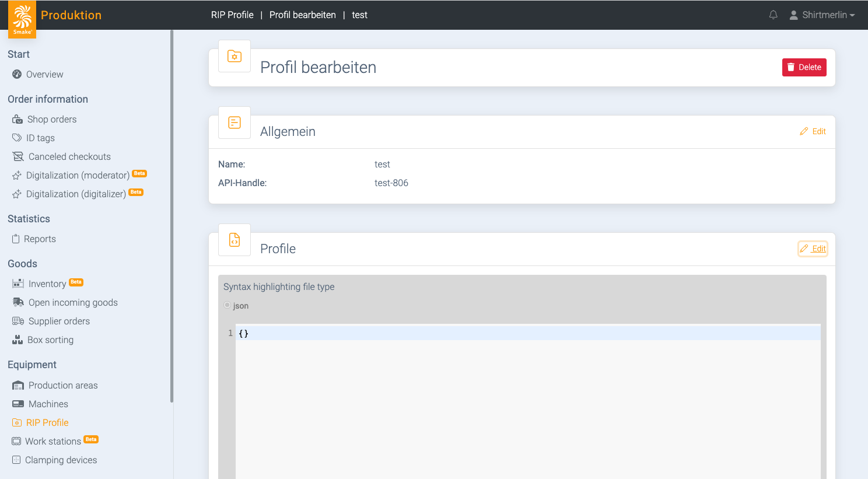Click the Overview dashboard icon
868x479 pixels.
click(x=17, y=74)
